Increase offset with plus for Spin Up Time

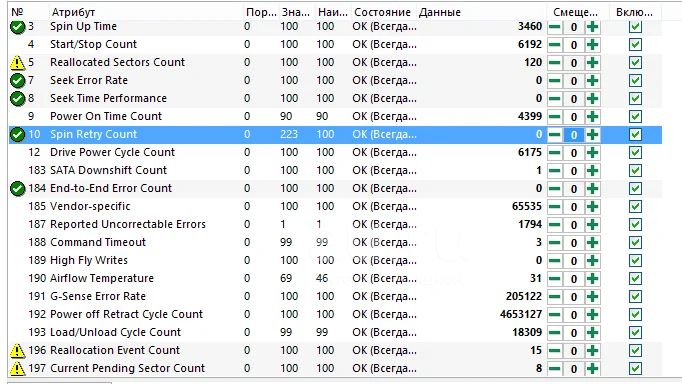pyautogui.click(x=592, y=27)
